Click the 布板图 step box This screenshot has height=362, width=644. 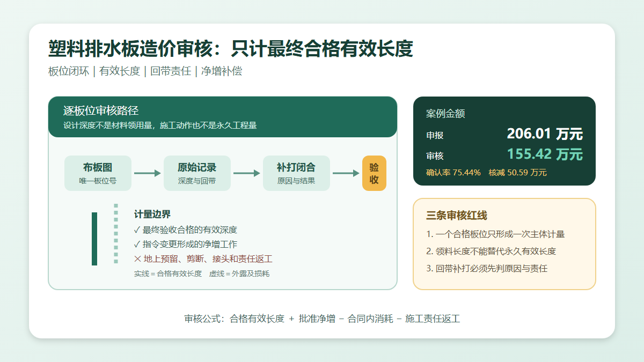(98, 173)
